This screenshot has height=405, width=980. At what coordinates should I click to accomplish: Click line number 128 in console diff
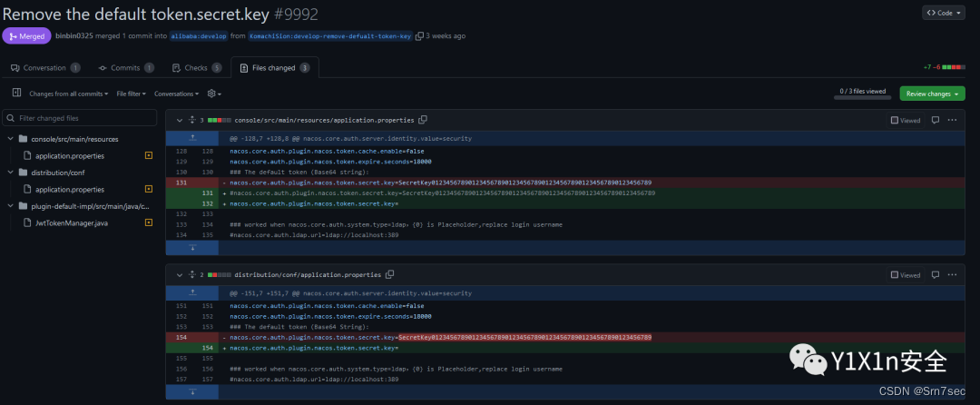181,152
